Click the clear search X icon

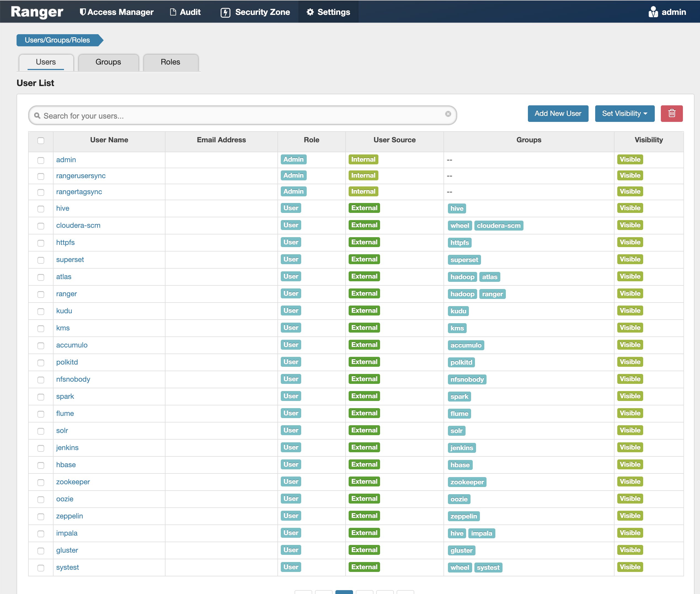coord(448,114)
